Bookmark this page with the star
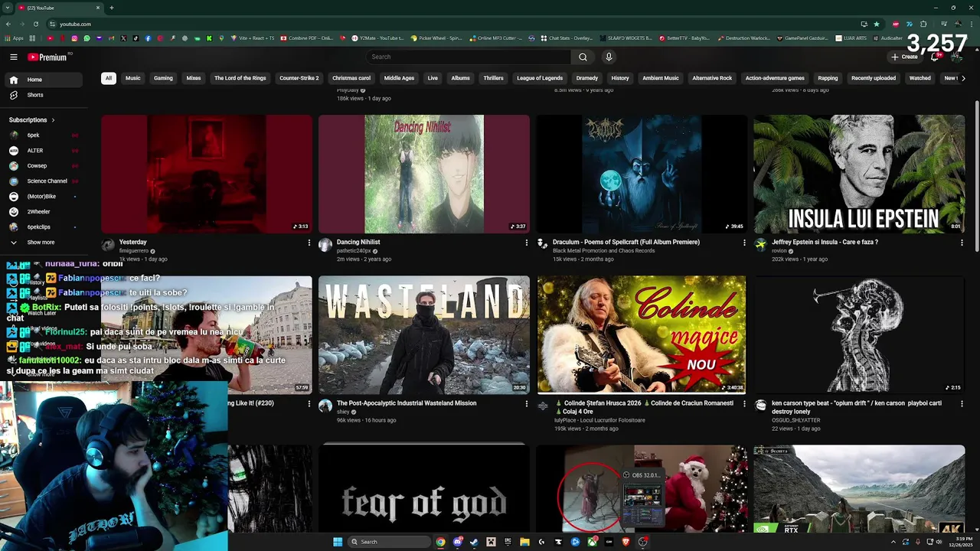 [x=877, y=24]
